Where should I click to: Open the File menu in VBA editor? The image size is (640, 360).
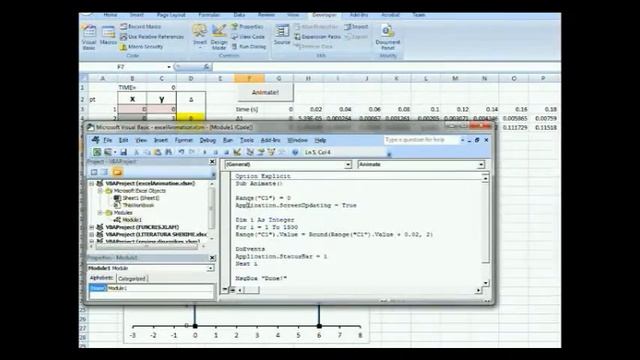(107, 140)
